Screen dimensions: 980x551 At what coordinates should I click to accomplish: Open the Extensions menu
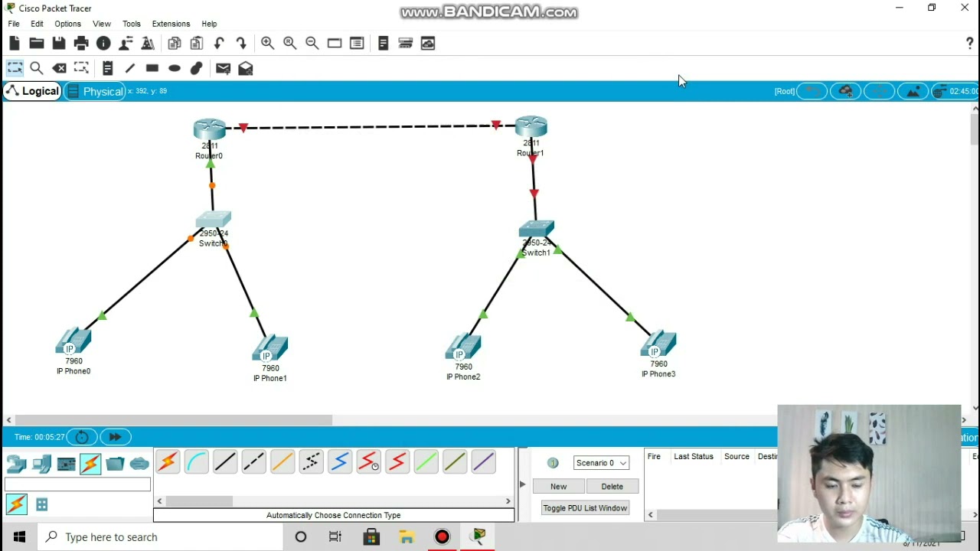171,24
